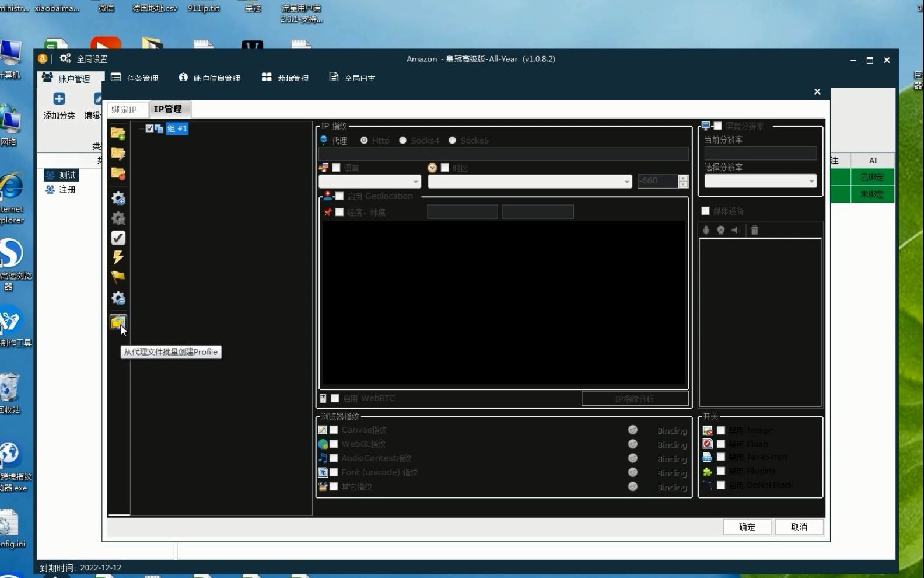Open the 数据管理 tab
This screenshot has width=924, height=578.
click(x=285, y=78)
